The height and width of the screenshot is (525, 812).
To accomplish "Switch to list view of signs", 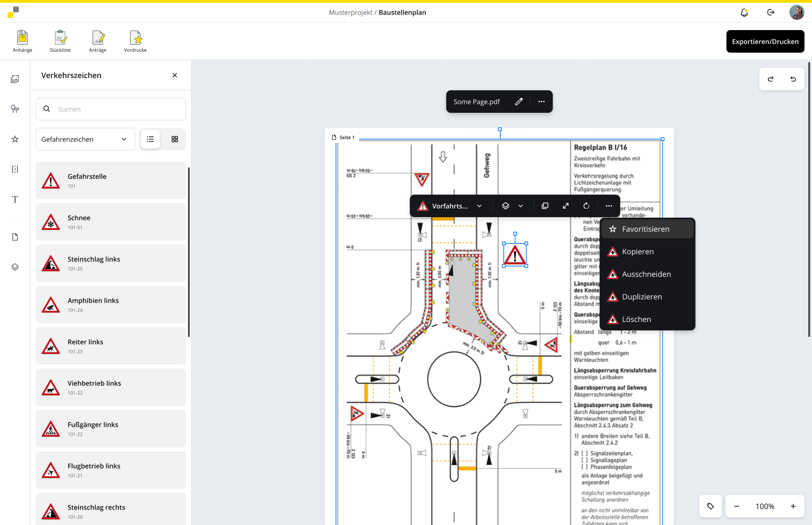I will (150, 139).
